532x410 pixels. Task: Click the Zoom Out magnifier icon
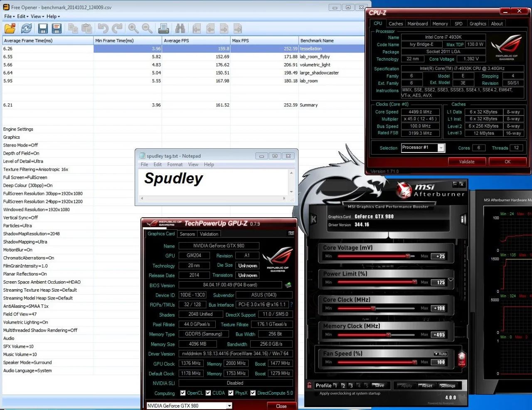coord(147,28)
